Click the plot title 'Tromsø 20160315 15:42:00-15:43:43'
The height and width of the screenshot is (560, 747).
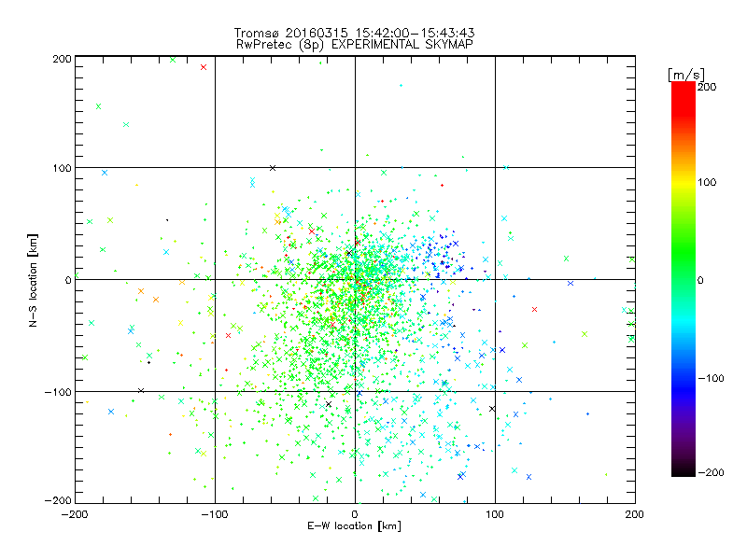point(354,33)
